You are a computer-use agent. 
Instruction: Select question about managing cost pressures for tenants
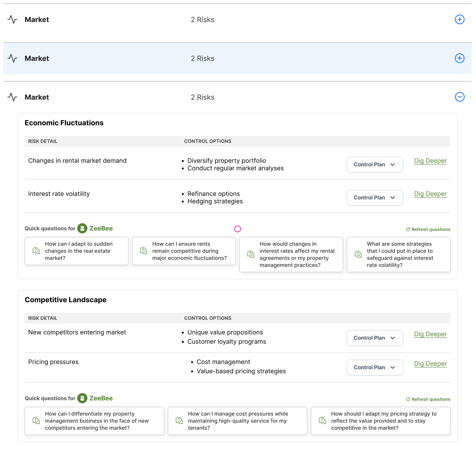(x=237, y=421)
